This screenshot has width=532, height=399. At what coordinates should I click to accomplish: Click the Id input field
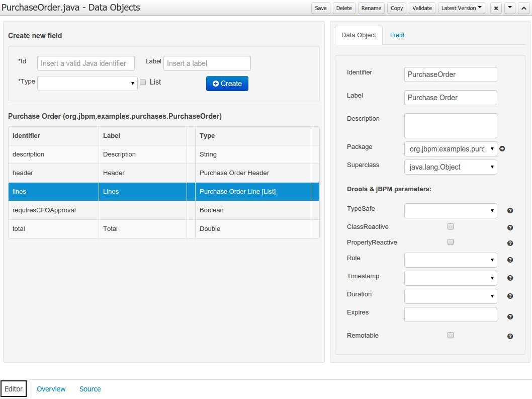point(86,63)
